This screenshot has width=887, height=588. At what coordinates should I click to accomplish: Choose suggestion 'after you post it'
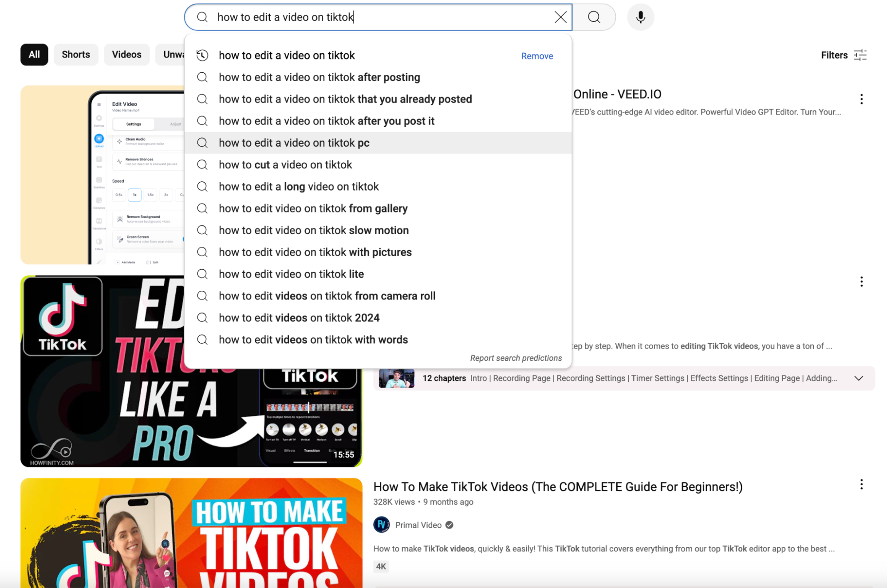click(x=378, y=121)
